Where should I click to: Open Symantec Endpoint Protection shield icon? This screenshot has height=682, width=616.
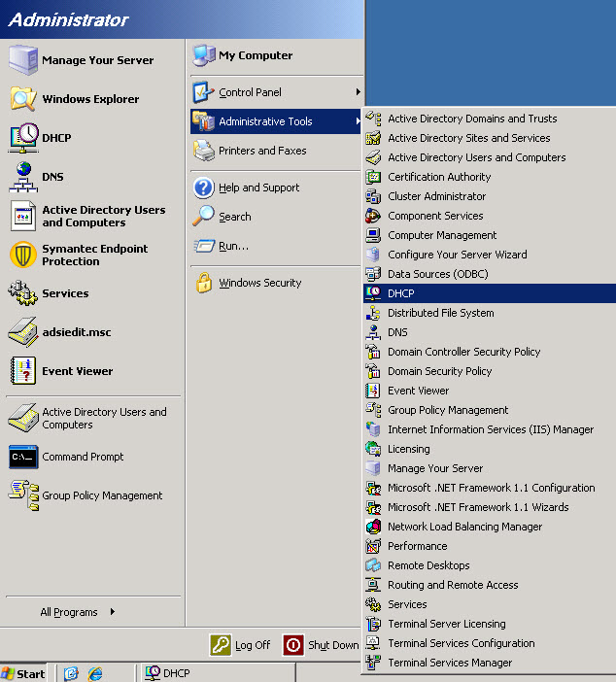point(23,255)
